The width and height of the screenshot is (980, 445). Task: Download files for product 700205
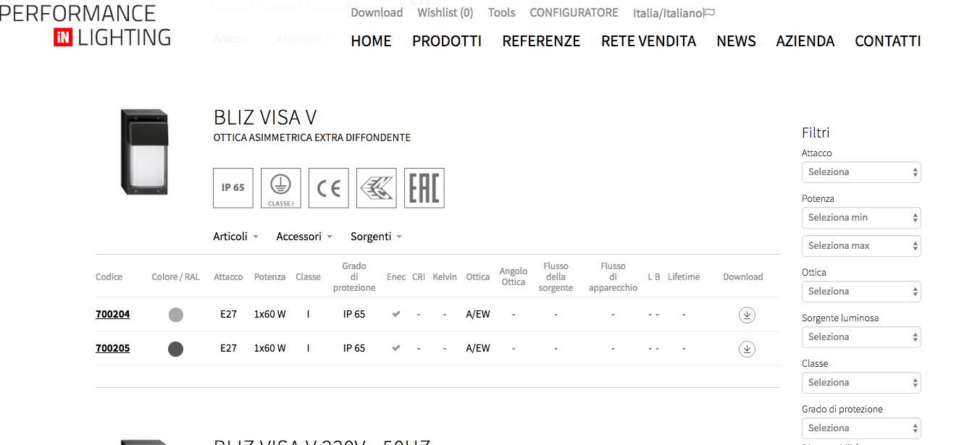tap(747, 349)
